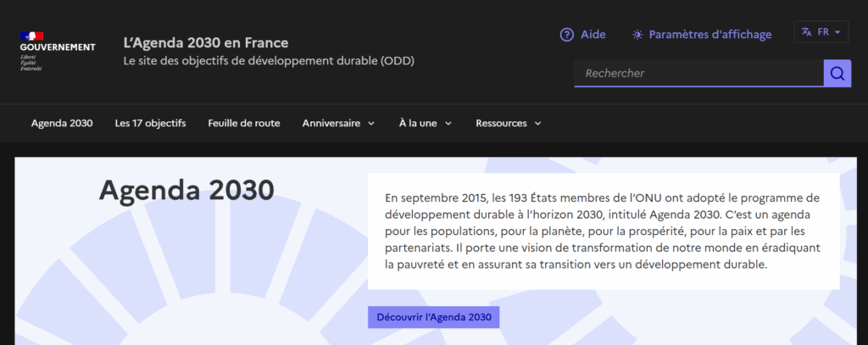
Task: Open the Anniversaire menu label
Action: click(x=331, y=123)
